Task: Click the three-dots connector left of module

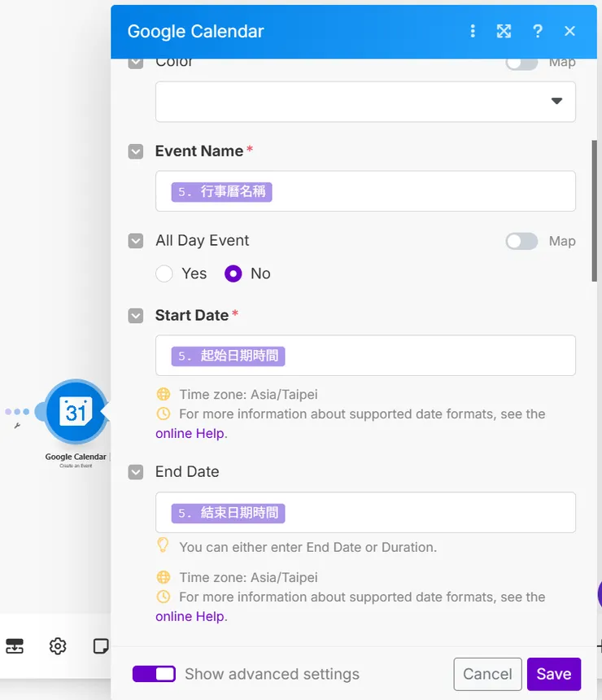Action: pyautogui.click(x=17, y=412)
